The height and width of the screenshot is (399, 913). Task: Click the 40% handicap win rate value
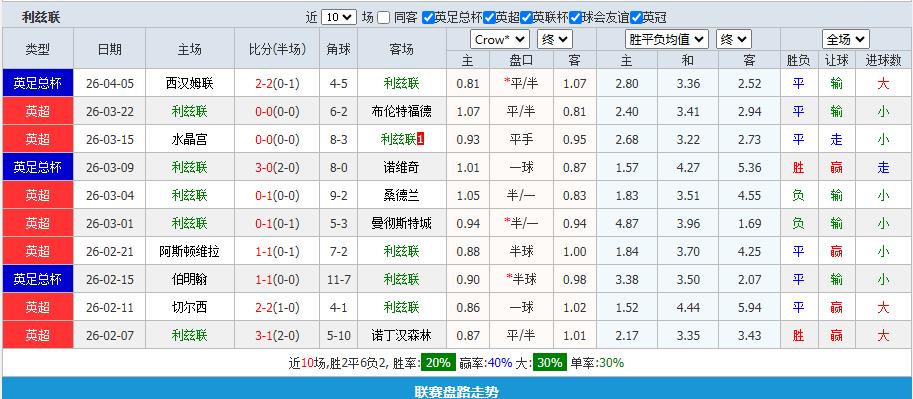500,363
